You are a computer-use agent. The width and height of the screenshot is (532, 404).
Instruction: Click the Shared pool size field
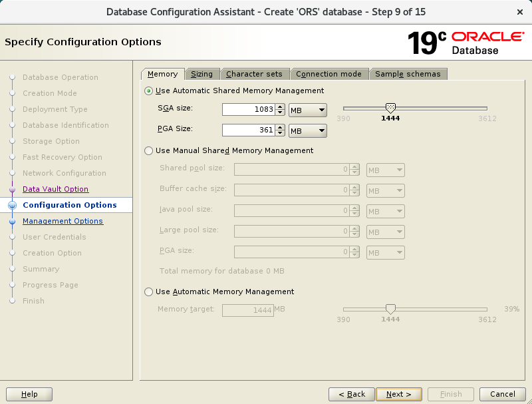click(x=291, y=170)
